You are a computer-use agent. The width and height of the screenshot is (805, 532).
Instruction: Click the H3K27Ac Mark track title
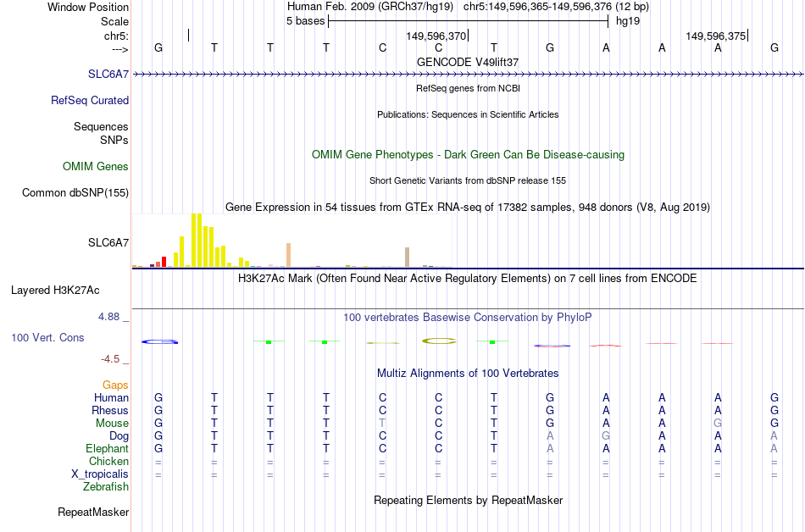tap(468, 279)
